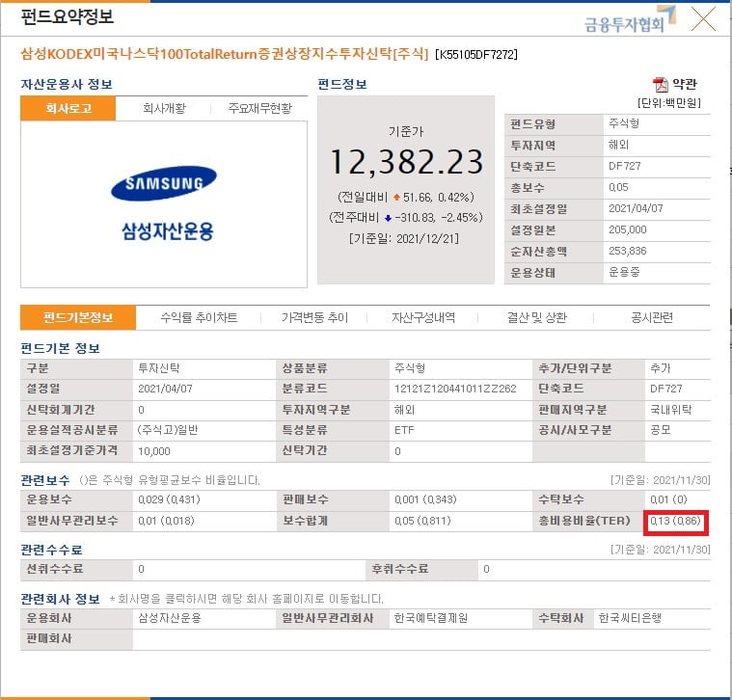The height and width of the screenshot is (700, 732).
Task: Open the 약관 PDF icon
Action: coord(660,85)
